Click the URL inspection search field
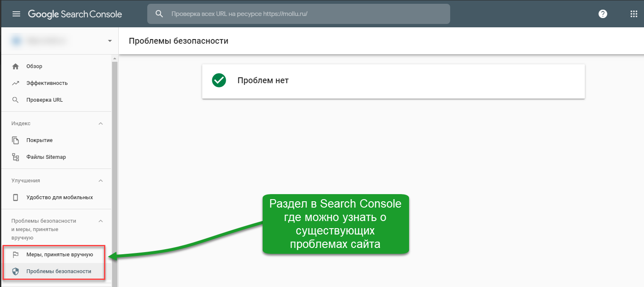This screenshot has width=644, height=287. (x=298, y=14)
